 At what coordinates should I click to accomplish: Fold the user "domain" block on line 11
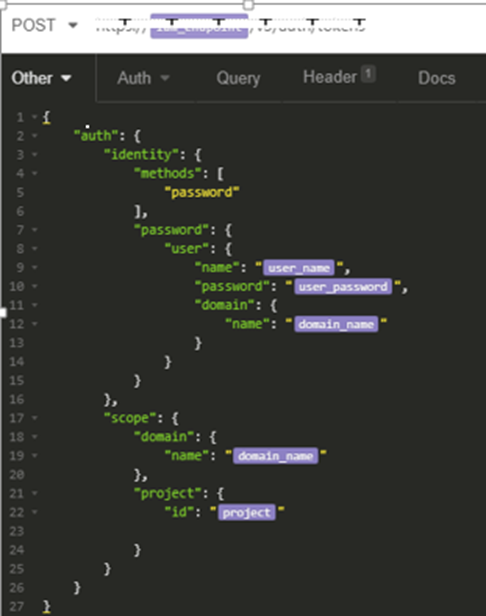coord(35,305)
